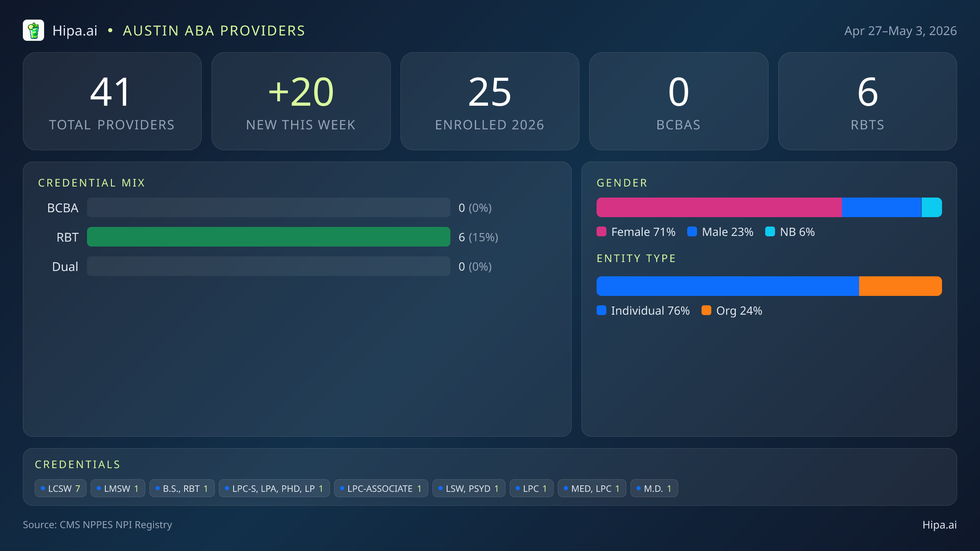Click the CREDENTIAL MIX heading

(92, 183)
